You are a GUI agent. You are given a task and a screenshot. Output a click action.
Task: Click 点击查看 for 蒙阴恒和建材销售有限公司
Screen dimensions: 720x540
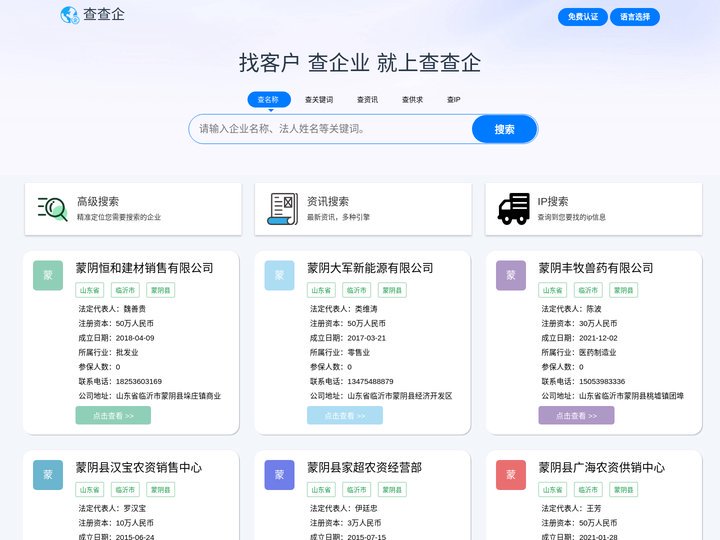pos(113,416)
